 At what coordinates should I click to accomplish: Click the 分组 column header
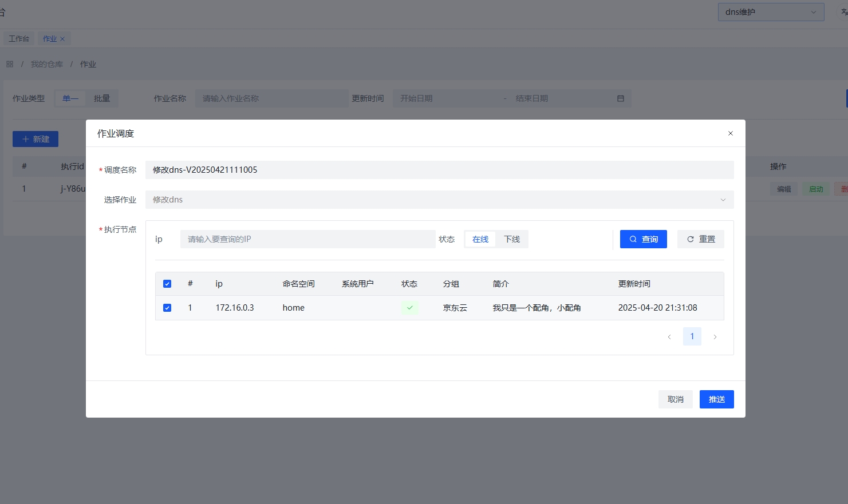[x=451, y=284]
